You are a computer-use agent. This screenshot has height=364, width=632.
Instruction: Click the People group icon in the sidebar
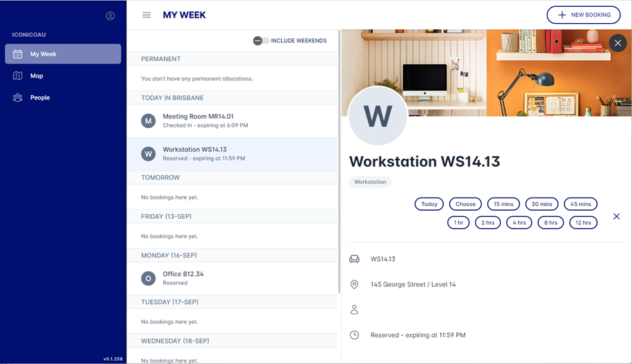[x=18, y=97]
